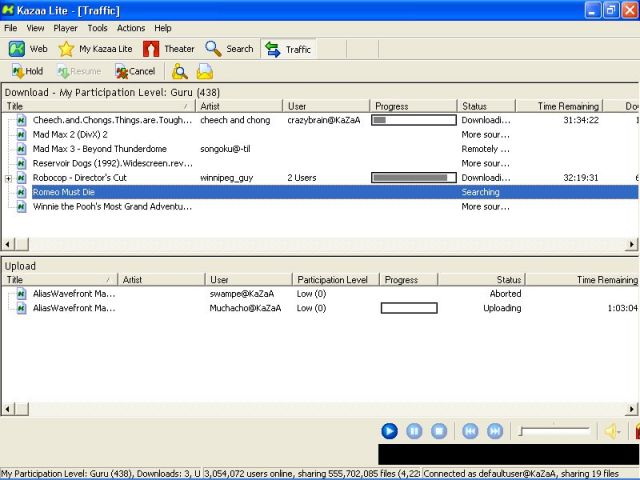Click right arrow of upload pane scrollbar
Screen dimensions: 640x480
[632, 409]
